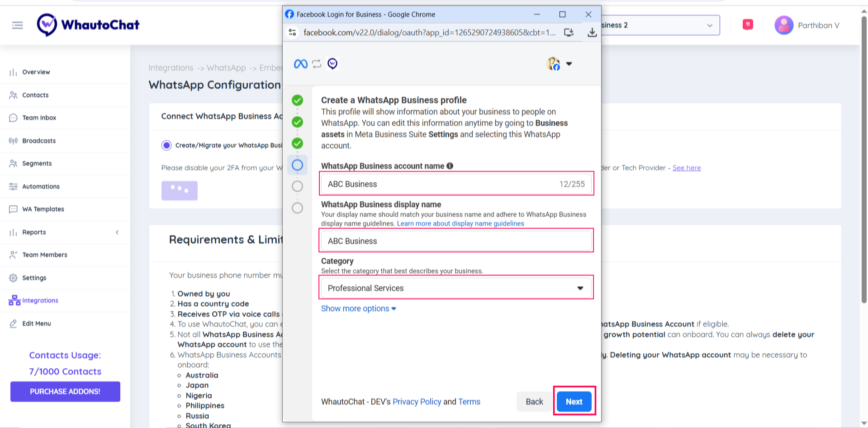Viewport: 868px width, 428px height.
Task: Click the Settings gear icon in sidebar
Action: [13, 278]
